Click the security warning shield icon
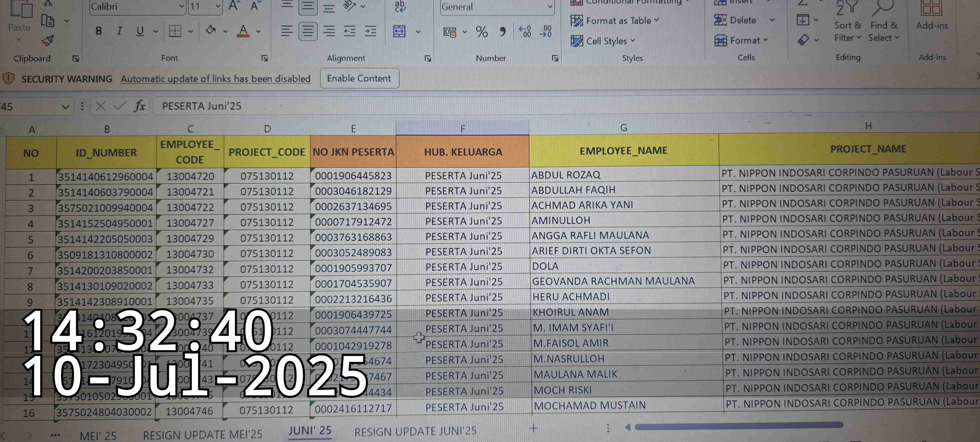Screen dimensions: 980x442 tap(8, 79)
